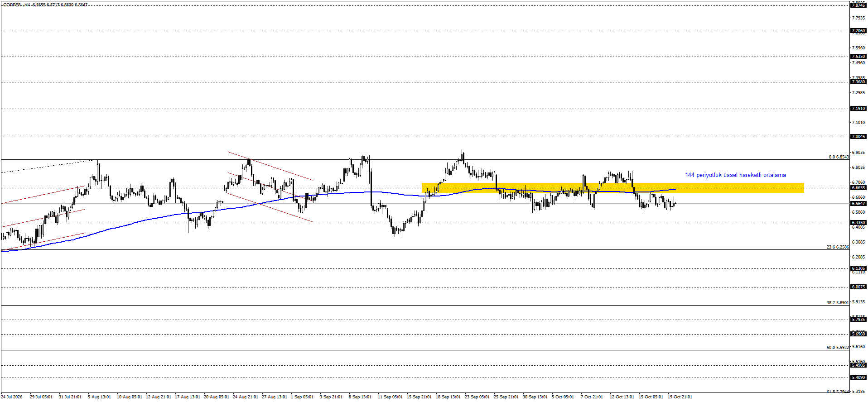Select the 5.6960 level label
Screen dimensions: 868x402
coord(858,334)
